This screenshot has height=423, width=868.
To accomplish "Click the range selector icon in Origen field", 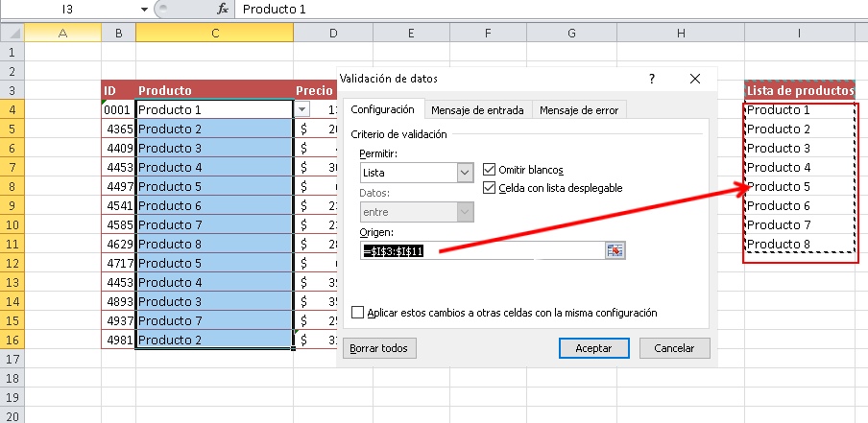I will 615,250.
